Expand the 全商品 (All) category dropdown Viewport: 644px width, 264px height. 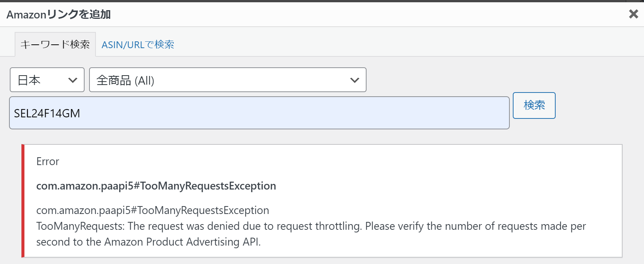tap(227, 80)
